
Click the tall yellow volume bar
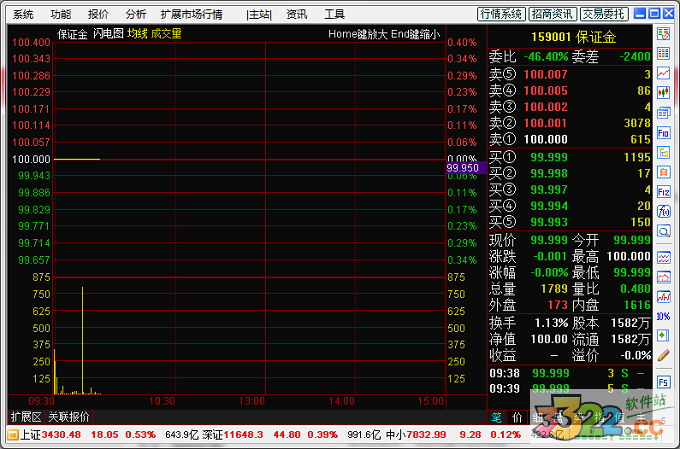[82, 340]
